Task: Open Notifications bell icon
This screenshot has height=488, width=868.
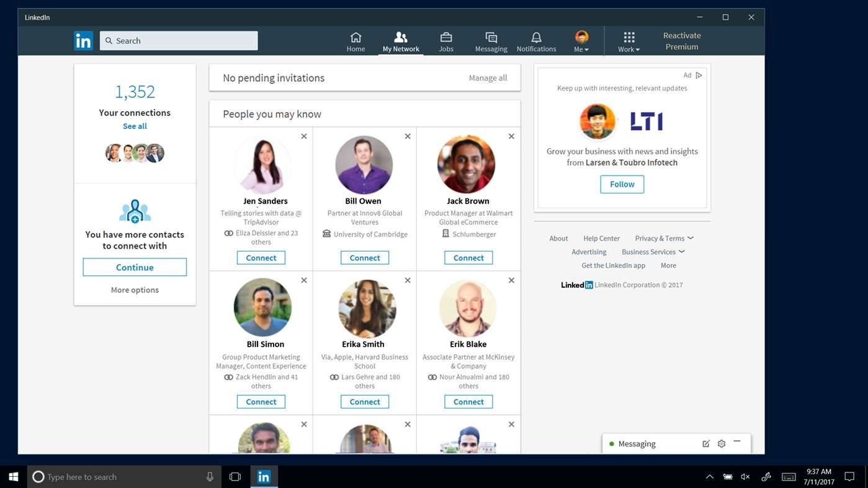Action: click(x=535, y=37)
